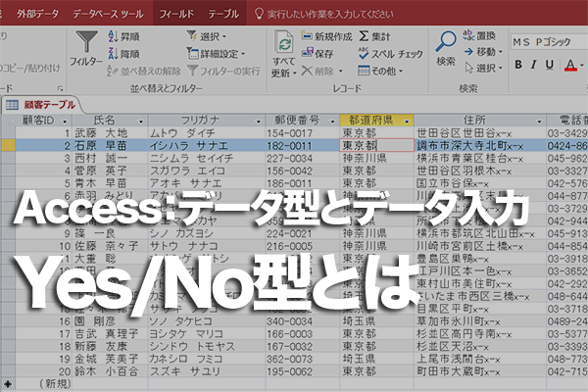Open 都道府県 column filter dropdown

pos(407,122)
